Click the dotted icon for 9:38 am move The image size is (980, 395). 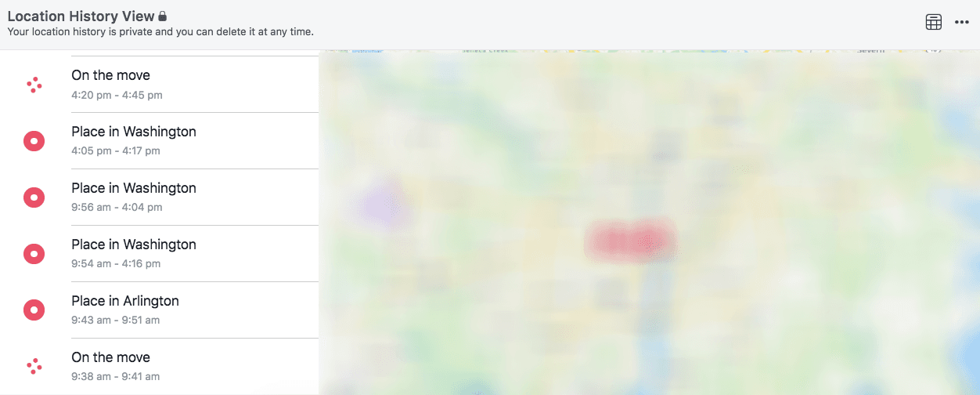coord(34,366)
